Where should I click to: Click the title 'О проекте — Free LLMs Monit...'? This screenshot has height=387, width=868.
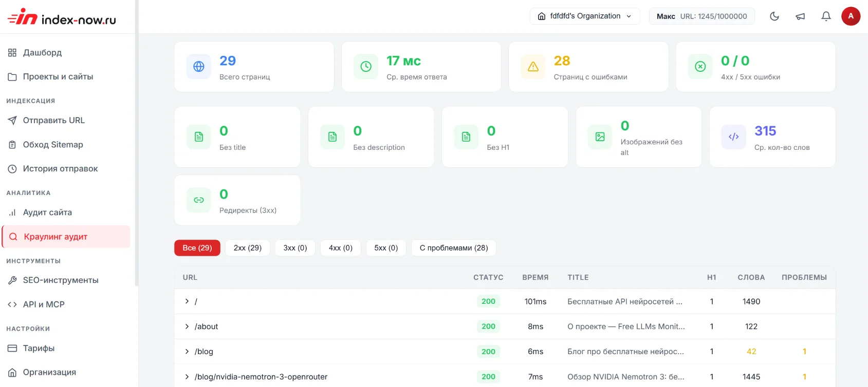[626, 326]
